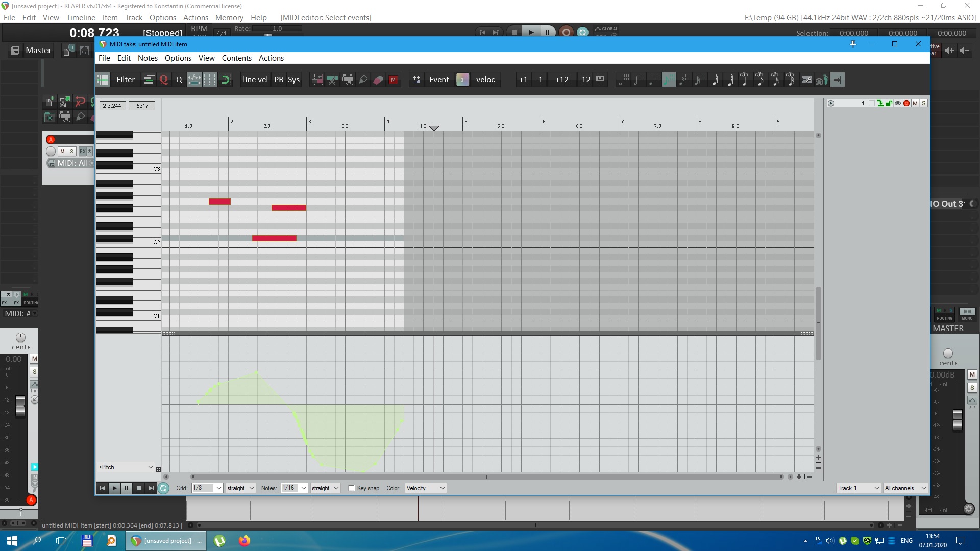Toggle track 1 record arm button

coord(906,103)
